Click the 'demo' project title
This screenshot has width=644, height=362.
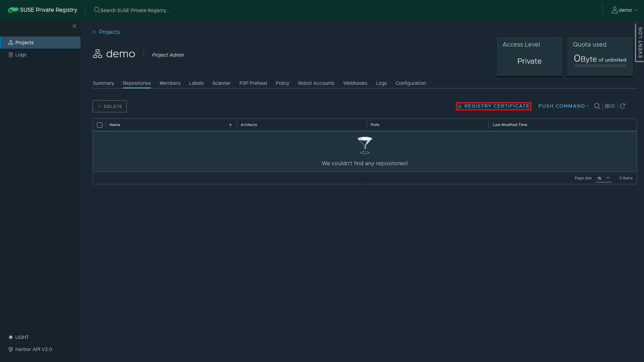click(121, 54)
